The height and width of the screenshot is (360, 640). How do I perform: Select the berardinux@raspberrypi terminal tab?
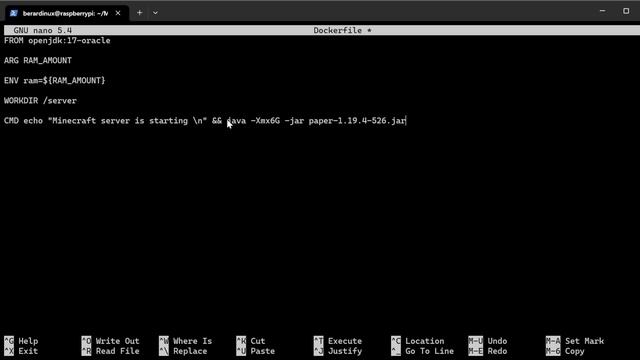point(67,13)
